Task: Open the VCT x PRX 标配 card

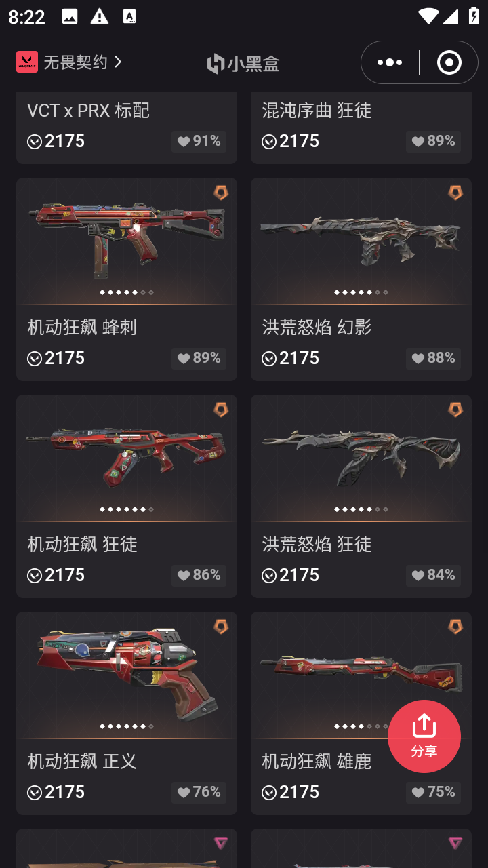Action: click(x=127, y=128)
